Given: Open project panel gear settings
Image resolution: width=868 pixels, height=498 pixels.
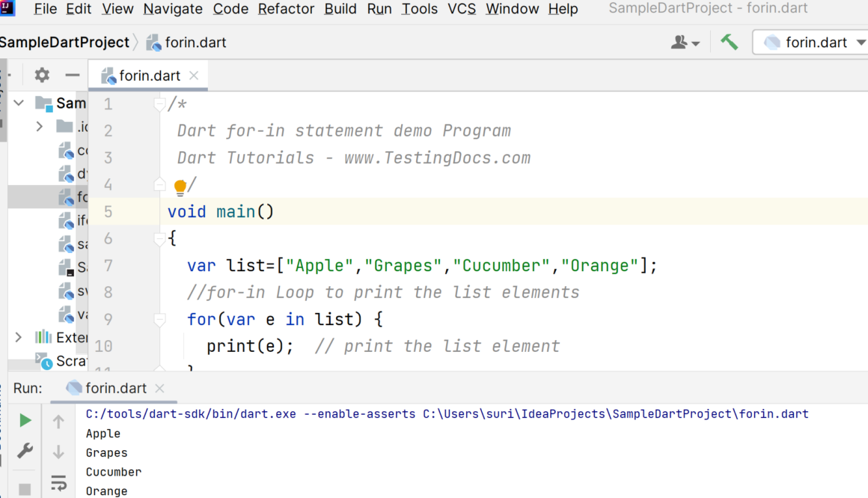Looking at the screenshot, I should (x=42, y=75).
